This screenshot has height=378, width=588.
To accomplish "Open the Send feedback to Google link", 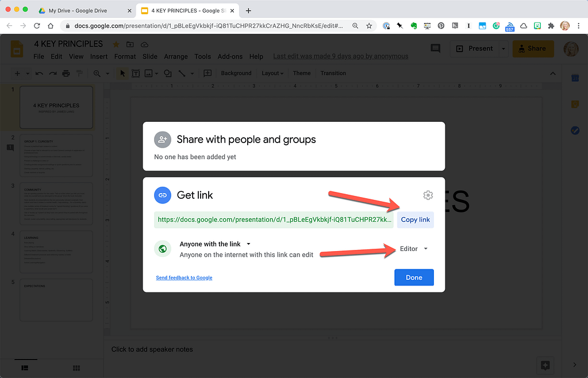I will click(x=184, y=277).
